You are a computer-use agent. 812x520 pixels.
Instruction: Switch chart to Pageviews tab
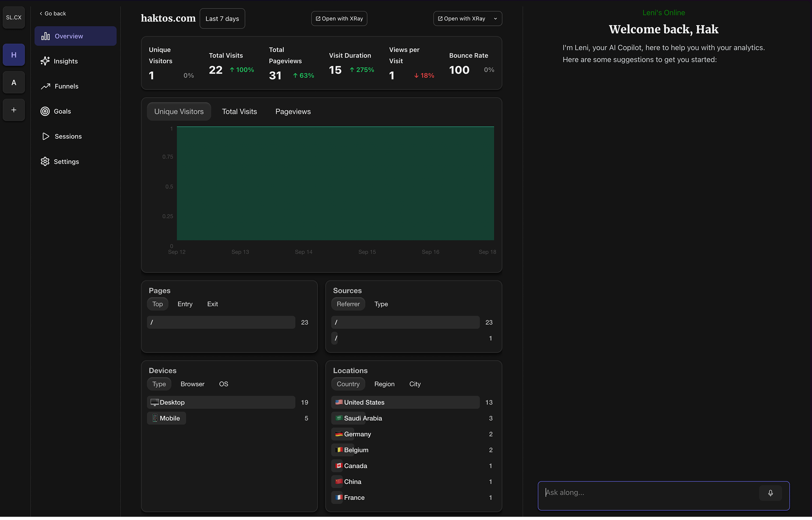(x=293, y=111)
